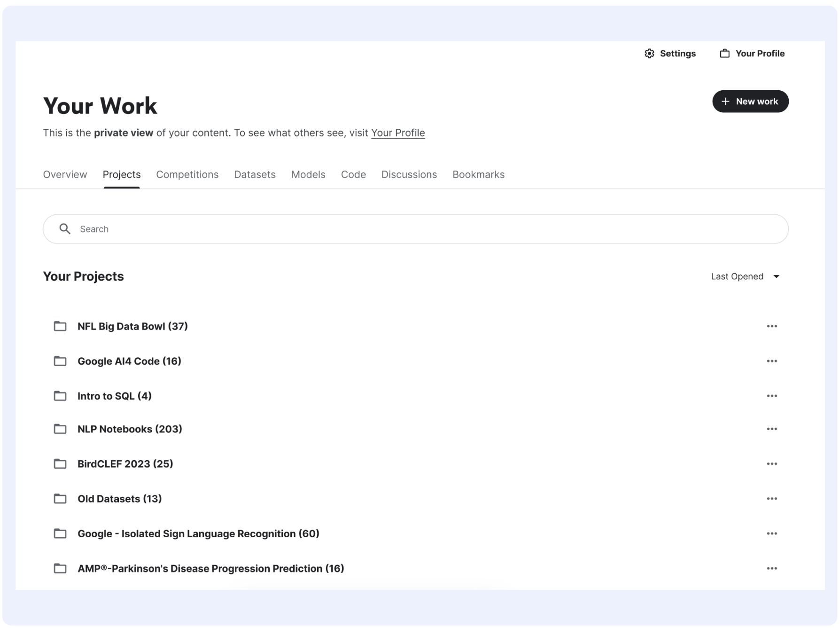Select the Projects tab
Image resolution: width=840 pixels, height=628 pixels.
pyautogui.click(x=122, y=174)
